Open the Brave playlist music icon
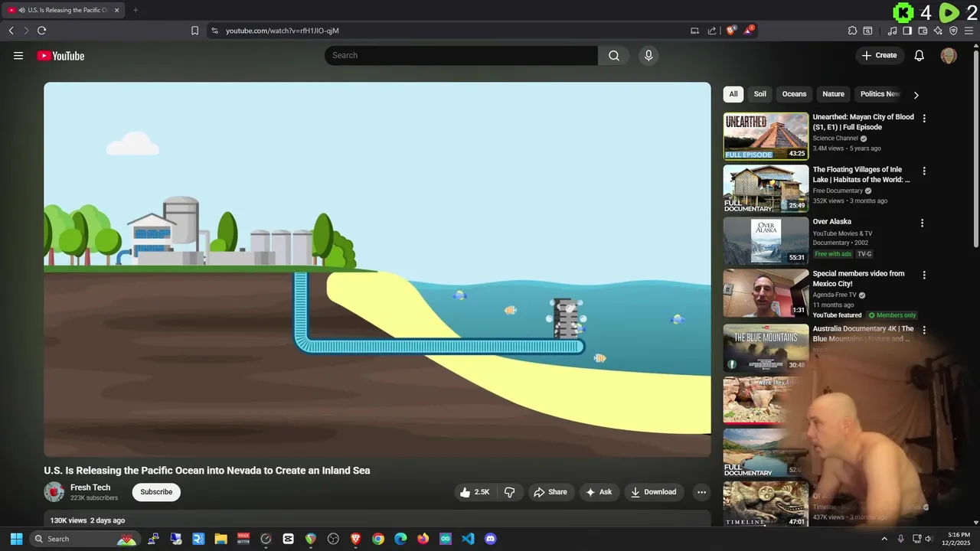The image size is (980, 551). [x=892, y=31]
